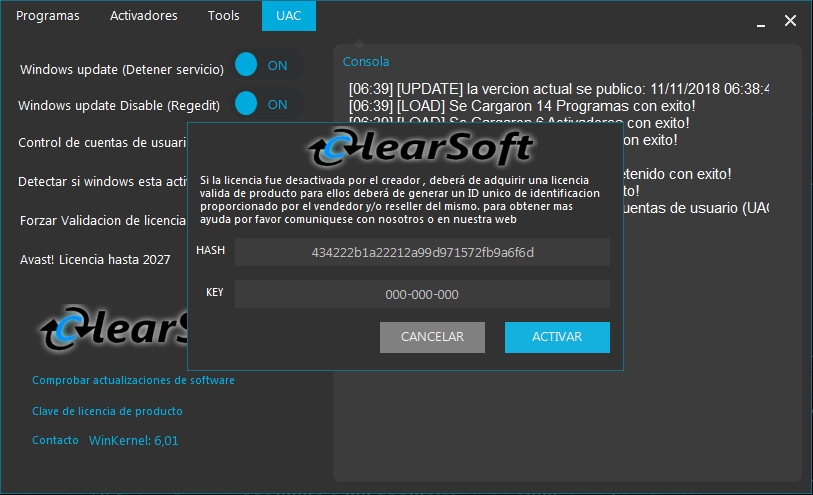This screenshot has height=495, width=813.
Task: Click the Forzar Validacion de licencia label
Action: 103,221
